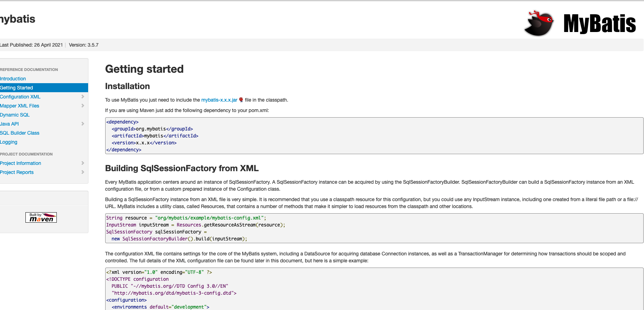Screen dimensions: 644x310
Task: Open the Java API section
Action: pyautogui.click(x=9, y=124)
